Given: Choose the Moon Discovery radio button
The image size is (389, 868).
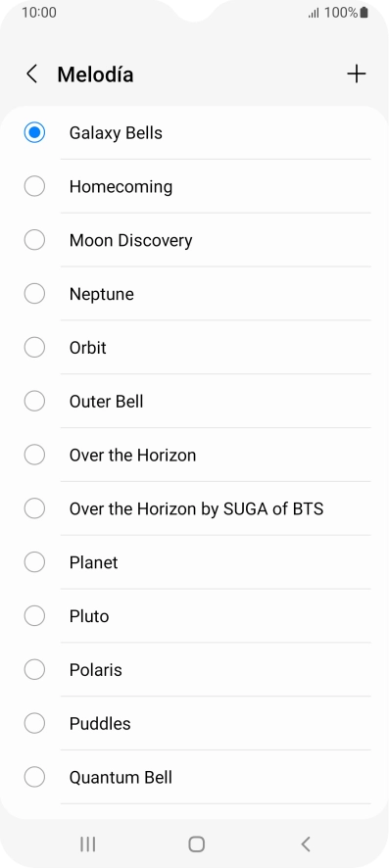Looking at the screenshot, I should (34, 240).
